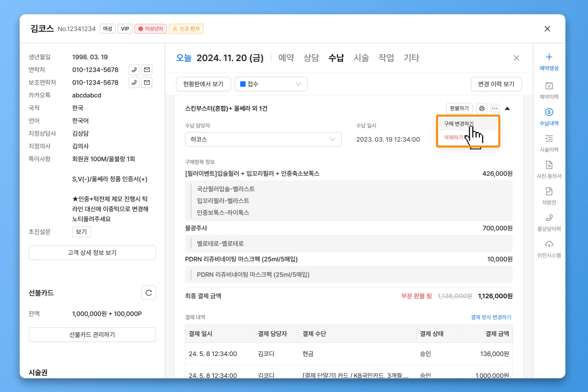
Task: Click the phone icon next to 연락처
Action: click(134, 70)
